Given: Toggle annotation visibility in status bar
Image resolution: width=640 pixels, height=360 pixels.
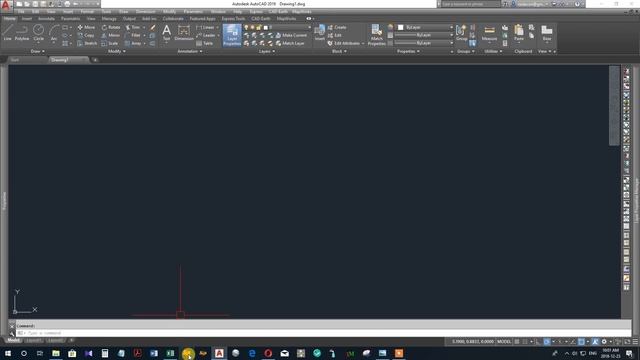Looking at the screenshot, I should (x=596, y=342).
